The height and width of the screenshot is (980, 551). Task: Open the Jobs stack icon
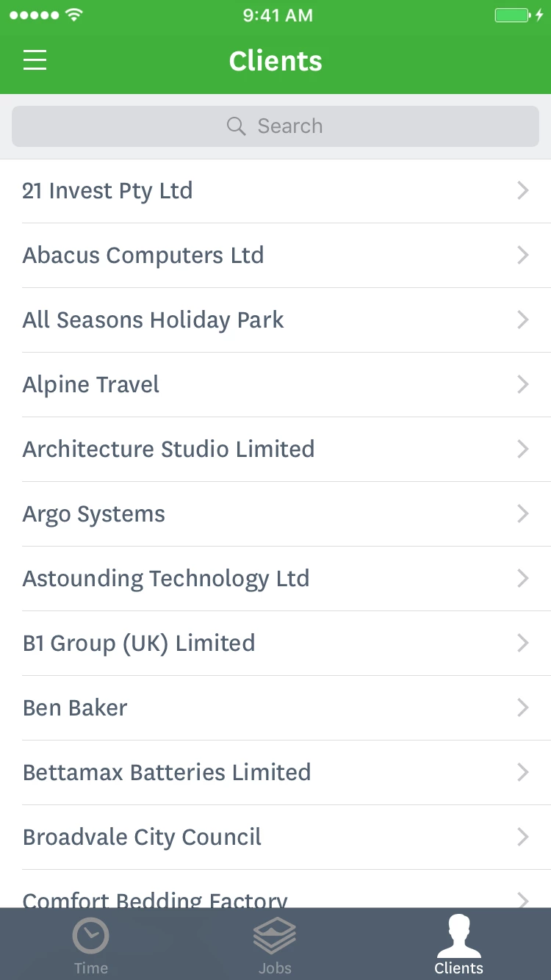point(275,935)
